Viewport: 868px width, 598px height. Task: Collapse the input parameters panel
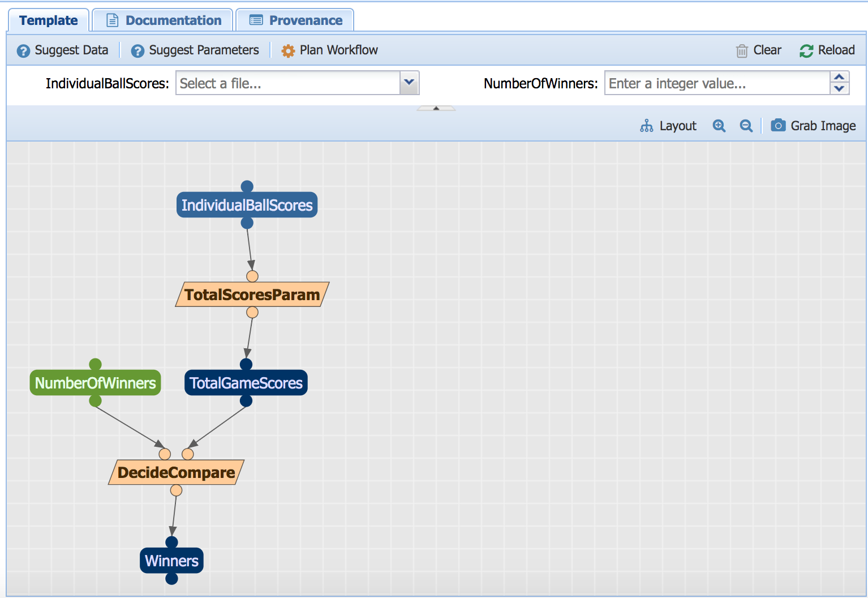pos(436,108)
